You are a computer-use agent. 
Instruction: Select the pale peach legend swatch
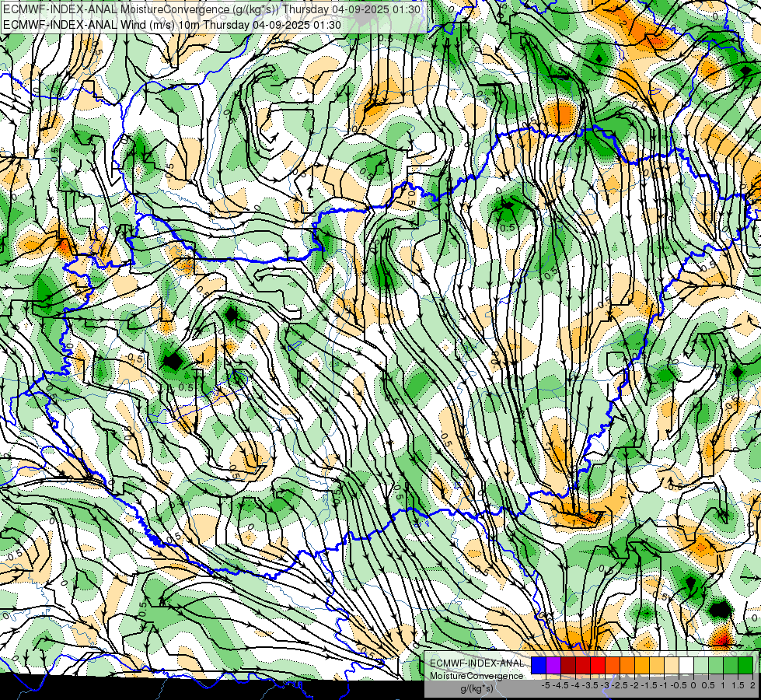pos(672,665)
